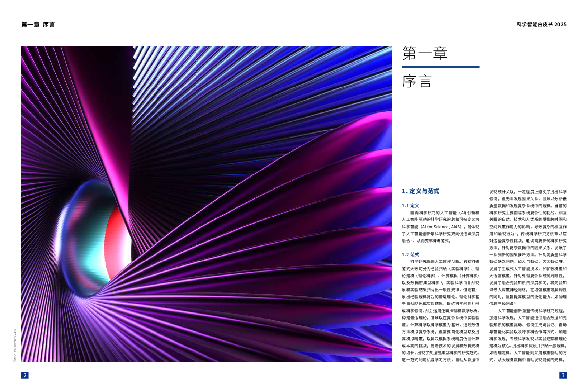588x391 pixels.
Task: Click the header text "科学智能白皮书 2025"
Action: coord(542,24)
